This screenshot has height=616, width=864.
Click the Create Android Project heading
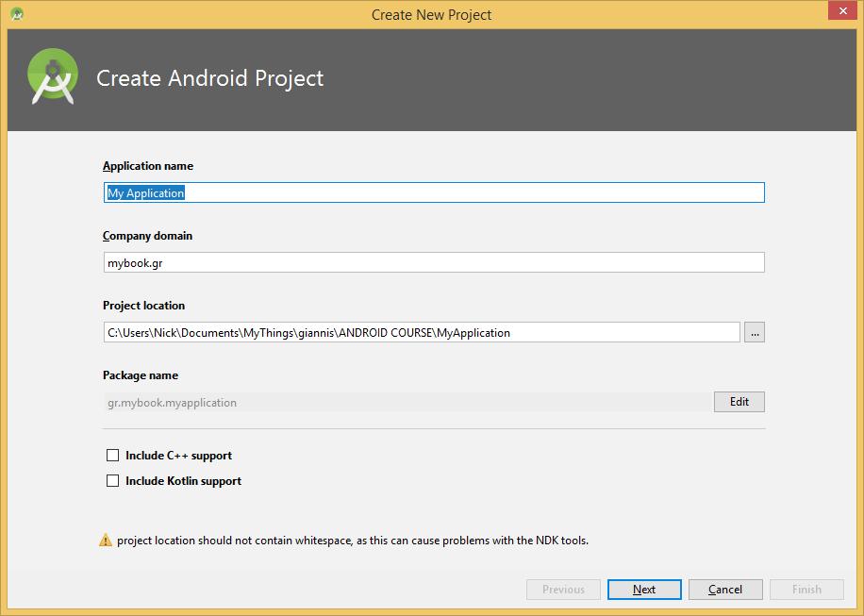tap(210, 78)
